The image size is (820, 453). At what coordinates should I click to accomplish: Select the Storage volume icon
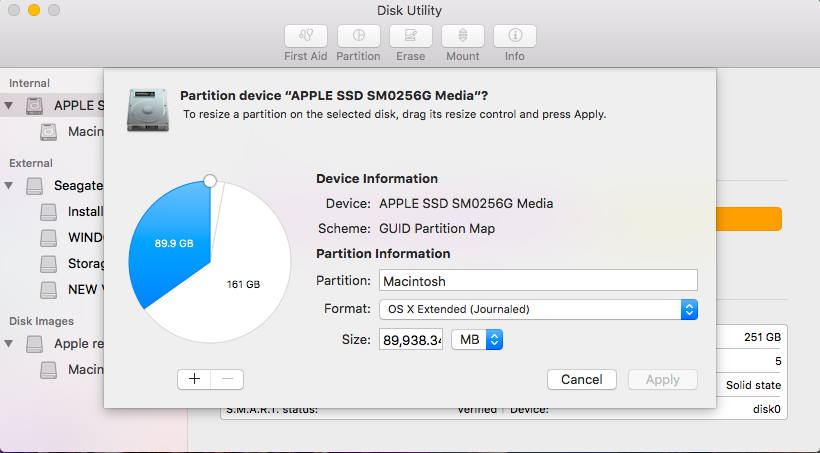tap(48, 264)
